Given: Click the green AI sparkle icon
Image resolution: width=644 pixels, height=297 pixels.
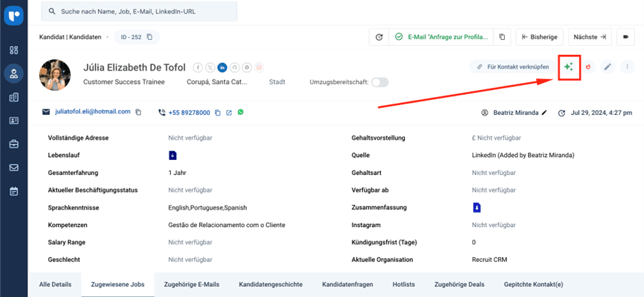Looking at the screenshot, I should point(569,66).
